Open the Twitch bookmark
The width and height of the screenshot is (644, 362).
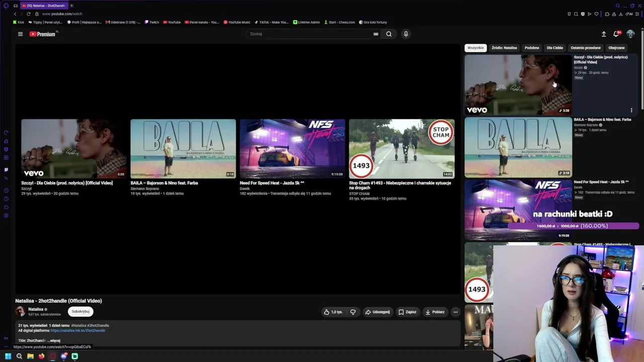pos(152,22)
